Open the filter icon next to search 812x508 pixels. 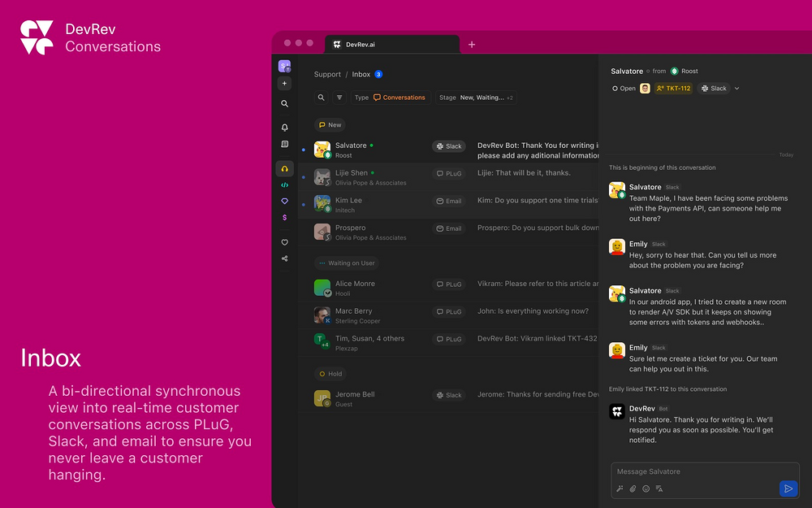(x=339, y=98)
